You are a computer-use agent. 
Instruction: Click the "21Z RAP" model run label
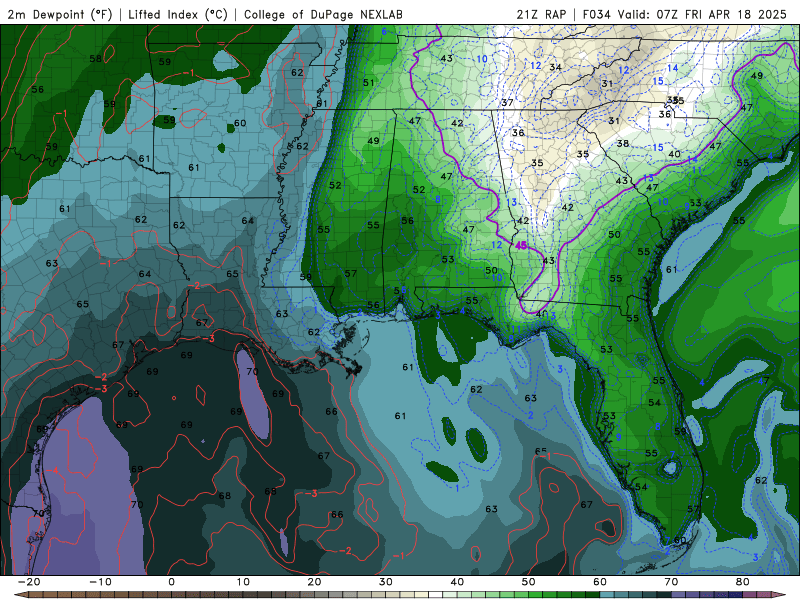pos(541,14)
